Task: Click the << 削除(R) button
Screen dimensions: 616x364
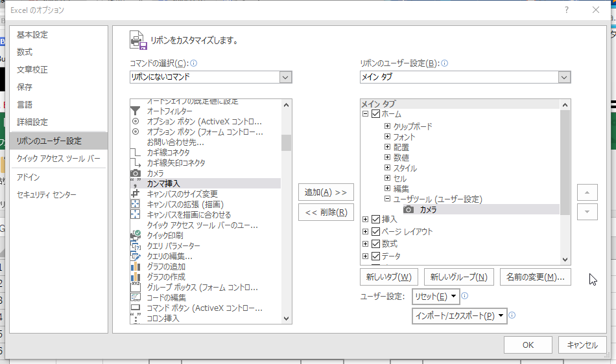Action: pyautogui.click(x=326, y=212)
